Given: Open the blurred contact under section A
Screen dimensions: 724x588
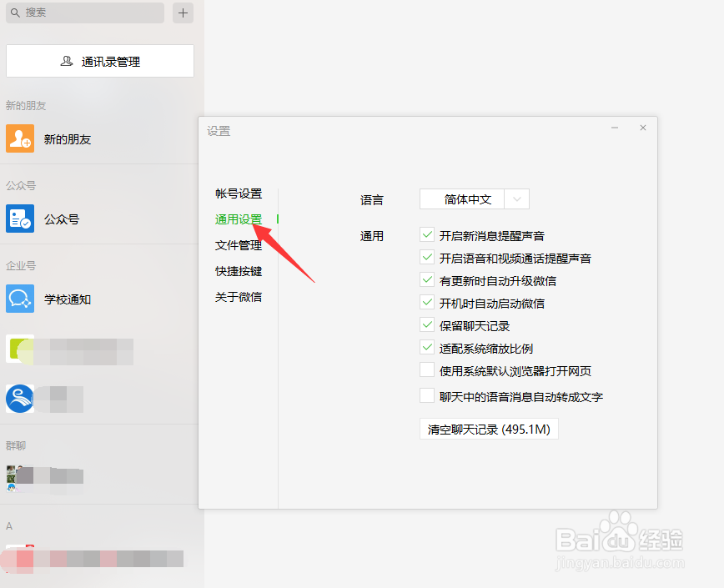Looking at the screenshot, I should tap(99, 559).
